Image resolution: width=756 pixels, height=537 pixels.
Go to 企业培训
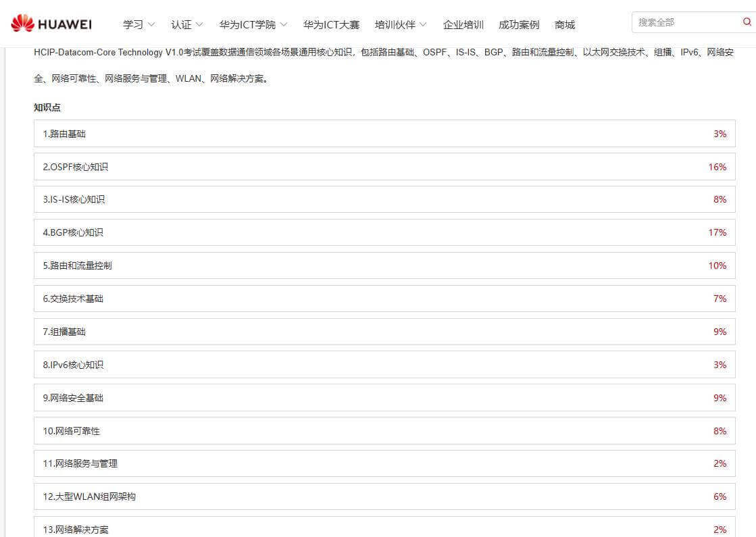pos(463,24)
